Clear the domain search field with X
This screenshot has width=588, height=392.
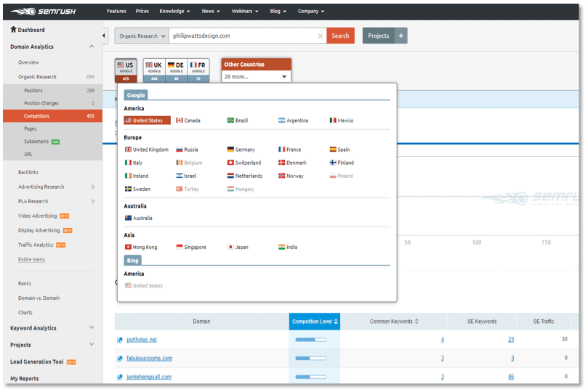(321, 36)
